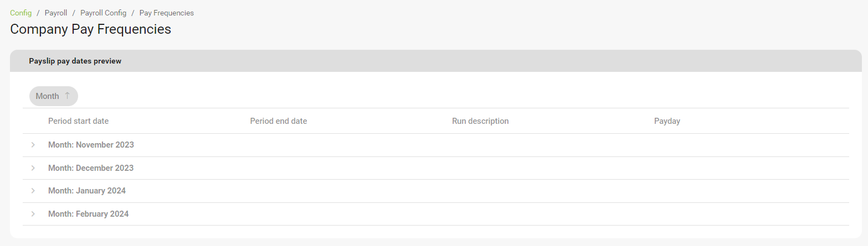Expand the February 2024 group chevron
The height and width of the screenshot is (246, 868).
pos(33,214)
